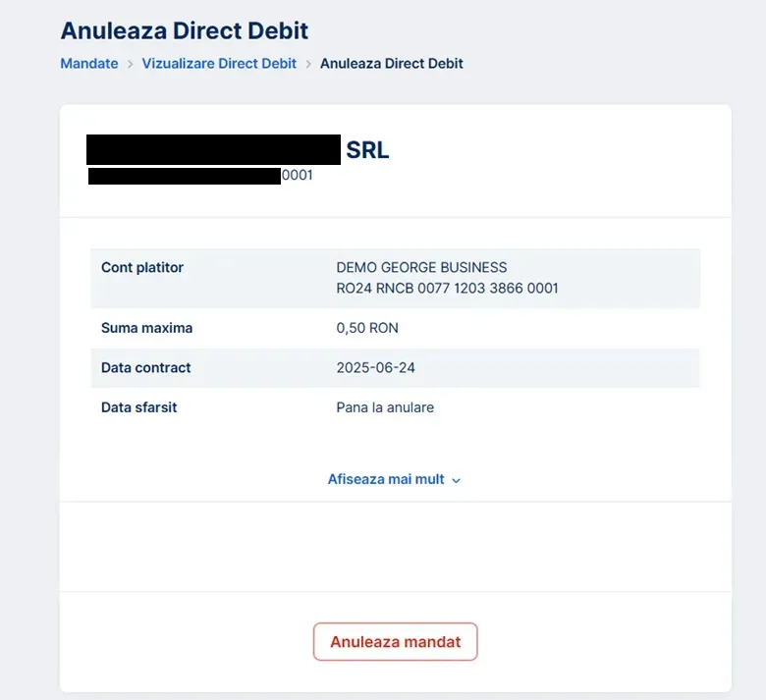Click the company name ending in SRL
766x700 pixels.
click(239, 150)
